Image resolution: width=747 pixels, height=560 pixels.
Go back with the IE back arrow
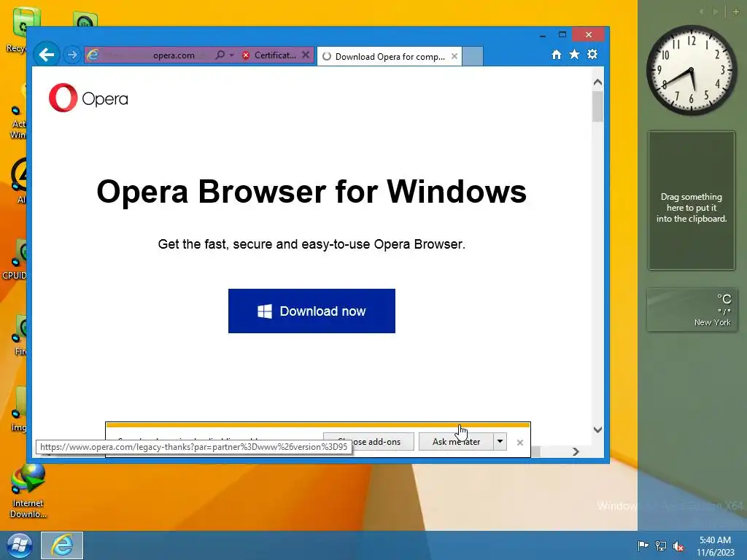(47, 55)
